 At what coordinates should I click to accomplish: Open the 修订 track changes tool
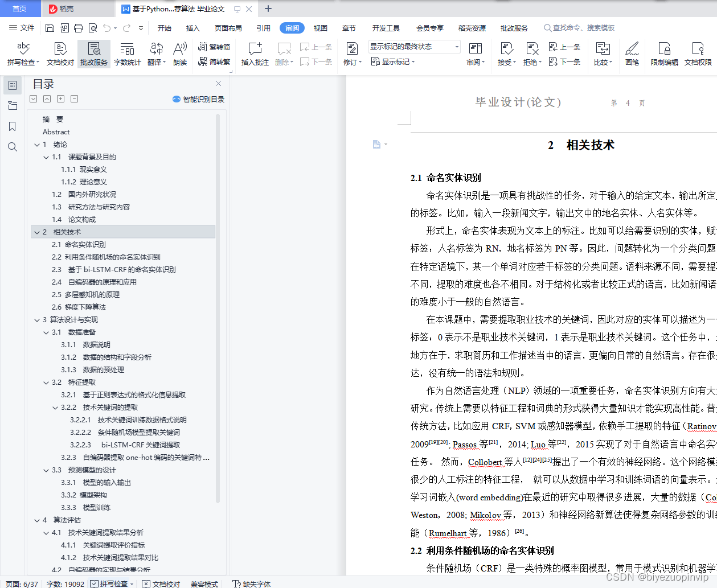click(353, 54)
